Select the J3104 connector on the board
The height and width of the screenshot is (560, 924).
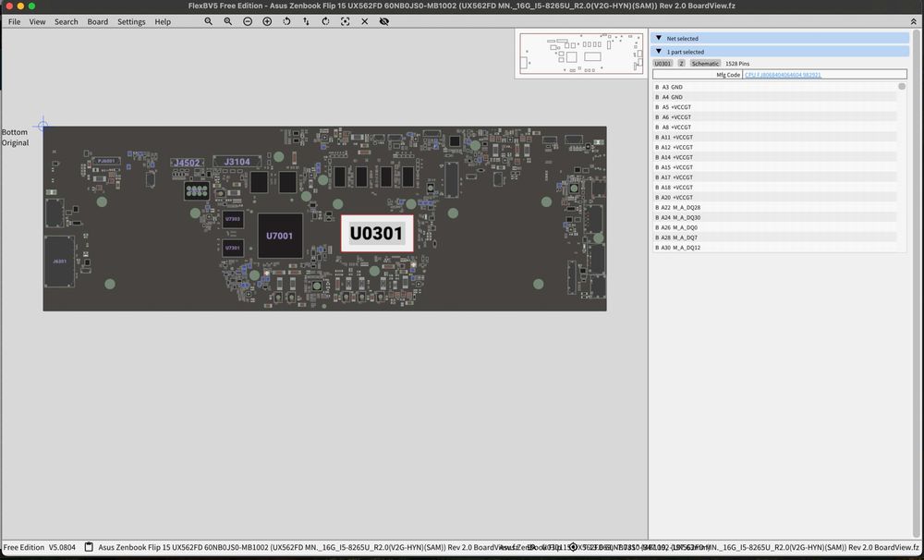coord(237,162)
